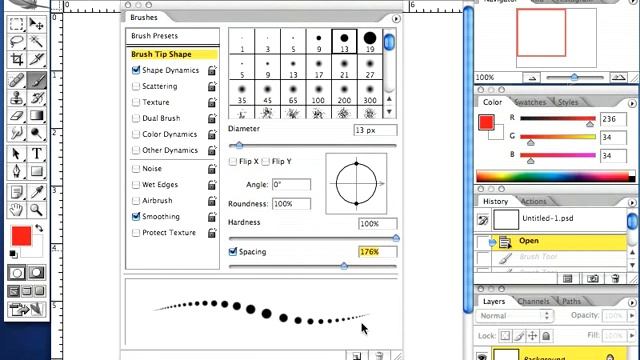Select the Healing Brush tool
The width and height of the screenshot is (640, 360).
pyautogui.click(x=16, y=80)
